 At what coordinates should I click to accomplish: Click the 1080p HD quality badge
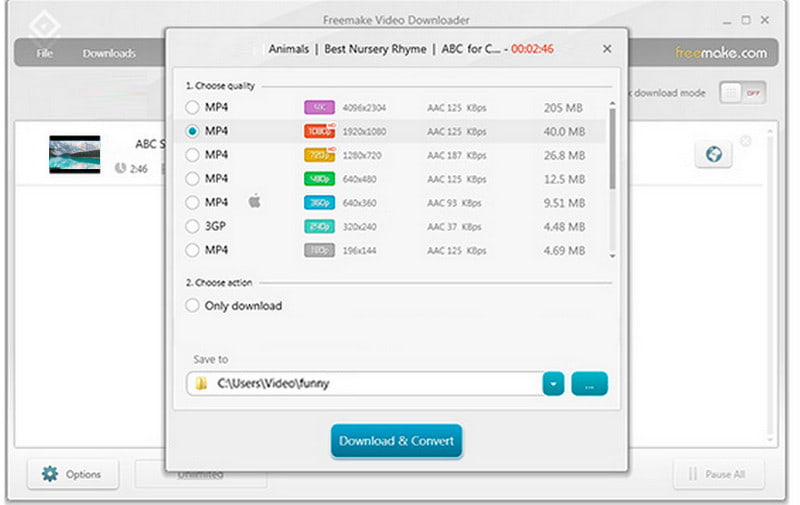pos(318,131)
